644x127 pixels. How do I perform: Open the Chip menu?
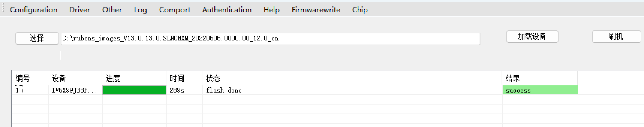(x=360, y=10)
